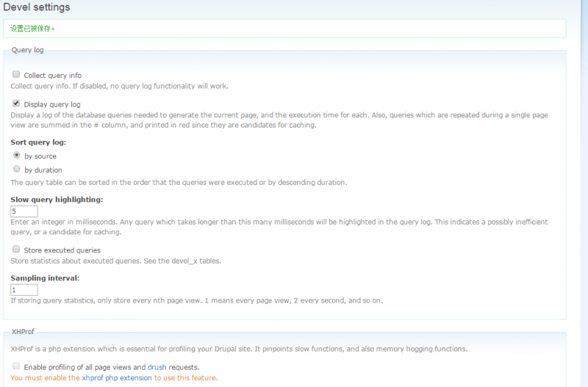This screenshot has height=387, width=588.
Task: Click the by duration label text
Action: coord(43,170)
